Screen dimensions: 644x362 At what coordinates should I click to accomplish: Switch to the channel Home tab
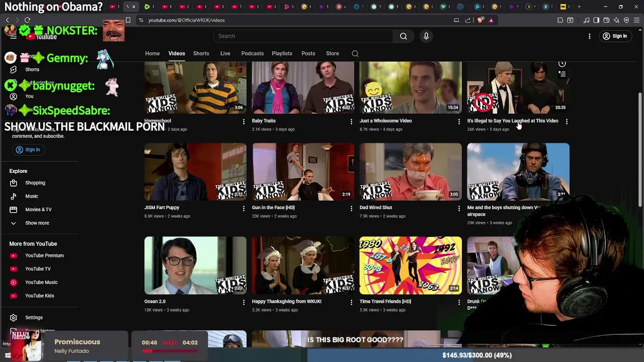152,54
